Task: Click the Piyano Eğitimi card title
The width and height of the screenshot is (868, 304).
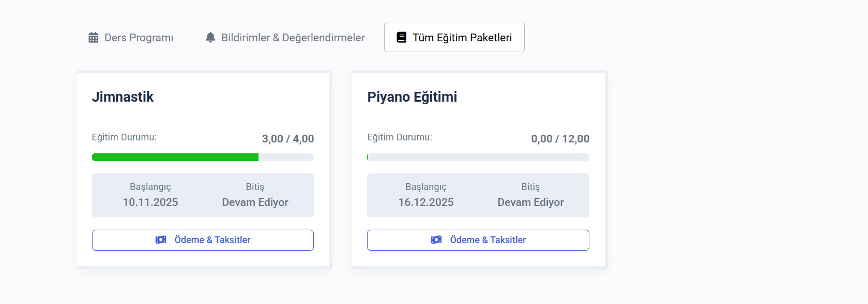Action: click(x=412, y=97)
